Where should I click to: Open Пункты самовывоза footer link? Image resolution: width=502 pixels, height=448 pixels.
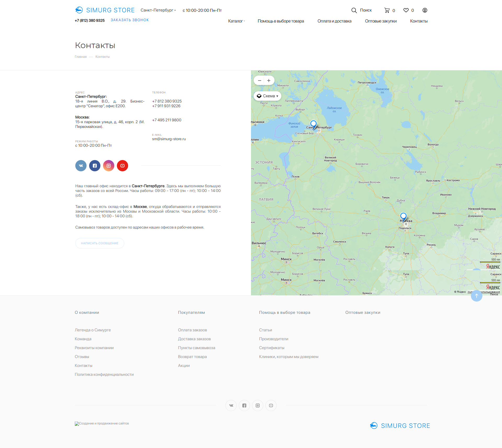pyautogui.click(x=197, y=348)
